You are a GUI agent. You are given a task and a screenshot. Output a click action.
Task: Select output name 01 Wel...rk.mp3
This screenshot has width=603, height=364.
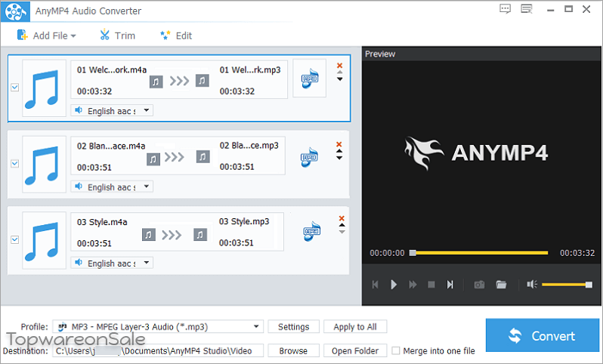(x=250, y=69)
